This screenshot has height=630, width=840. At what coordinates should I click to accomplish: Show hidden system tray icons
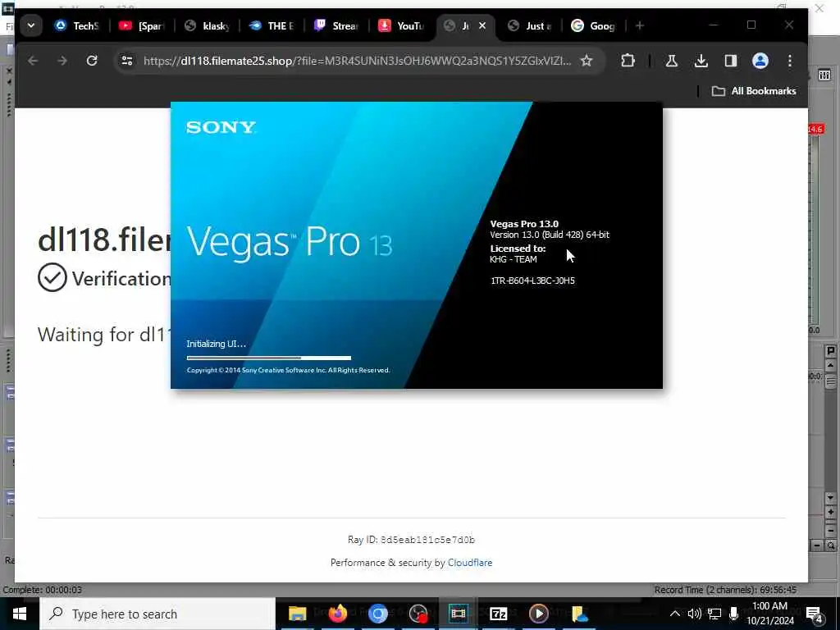[x=675, y=614]
